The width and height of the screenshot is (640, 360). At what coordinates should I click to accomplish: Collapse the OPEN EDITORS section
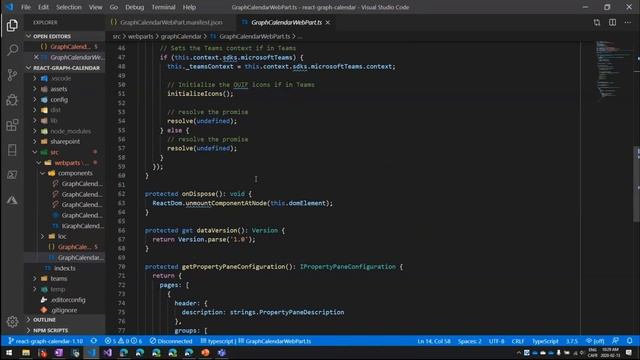pos(64,36)
